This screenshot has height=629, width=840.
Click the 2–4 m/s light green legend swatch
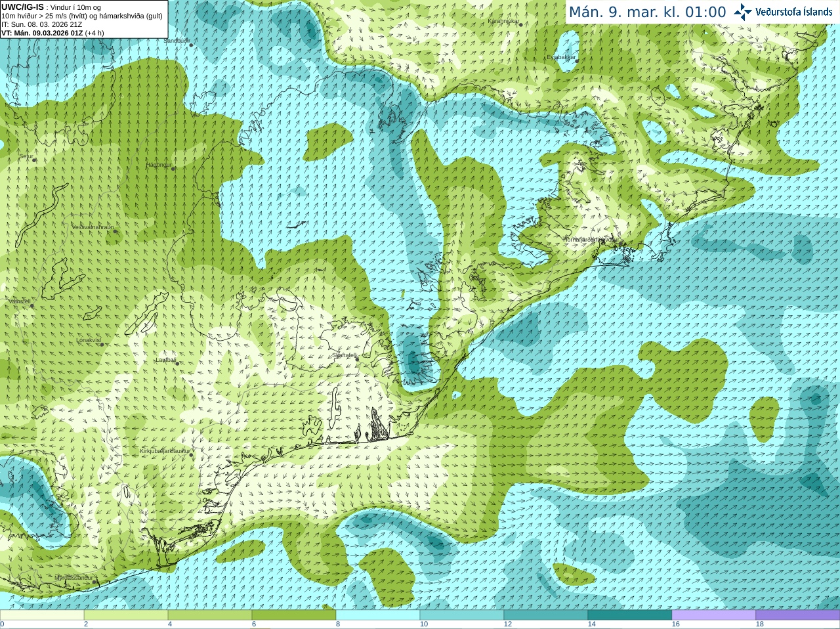[x=126, y=615]
